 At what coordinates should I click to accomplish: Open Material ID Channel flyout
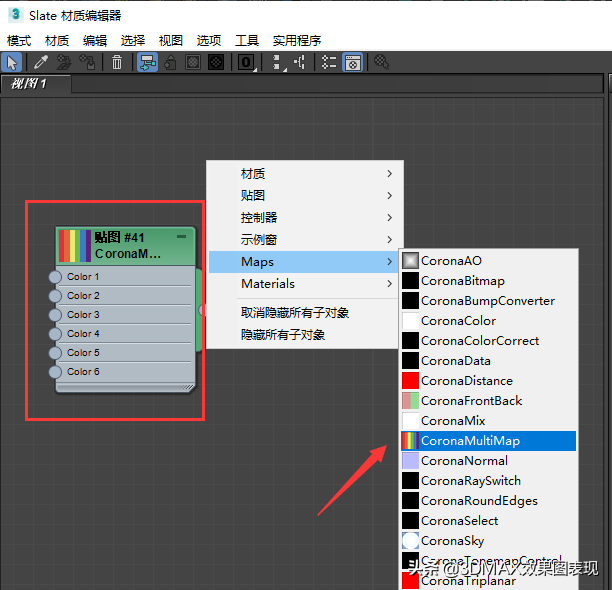click(x=246, y=62)
